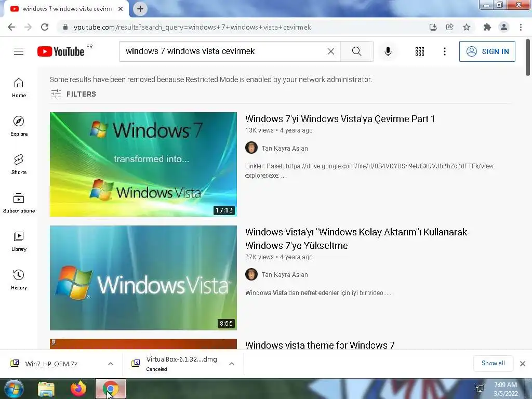Share this page via address bar icon
The width and height of the screenshot is (532, 399).
coord(449,27)
